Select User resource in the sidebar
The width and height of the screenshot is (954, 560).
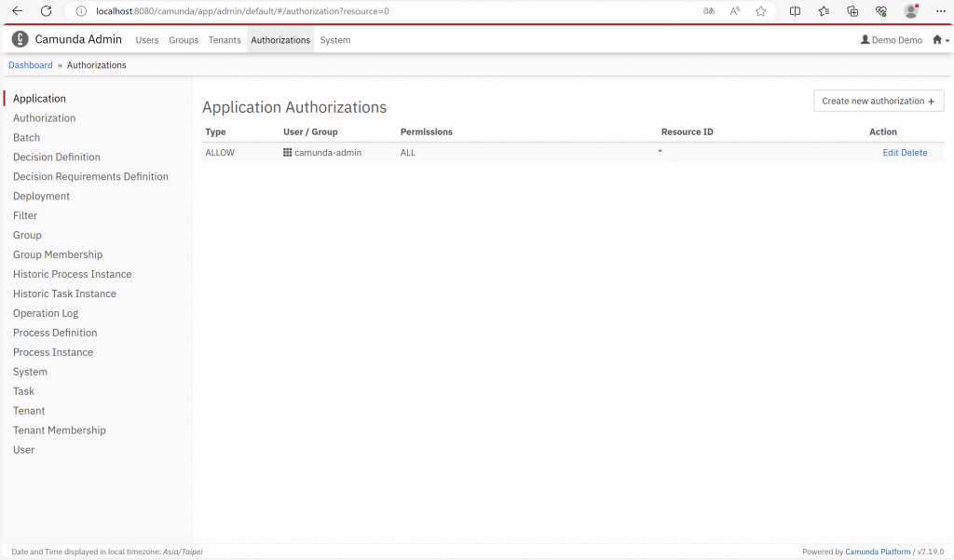23,450
